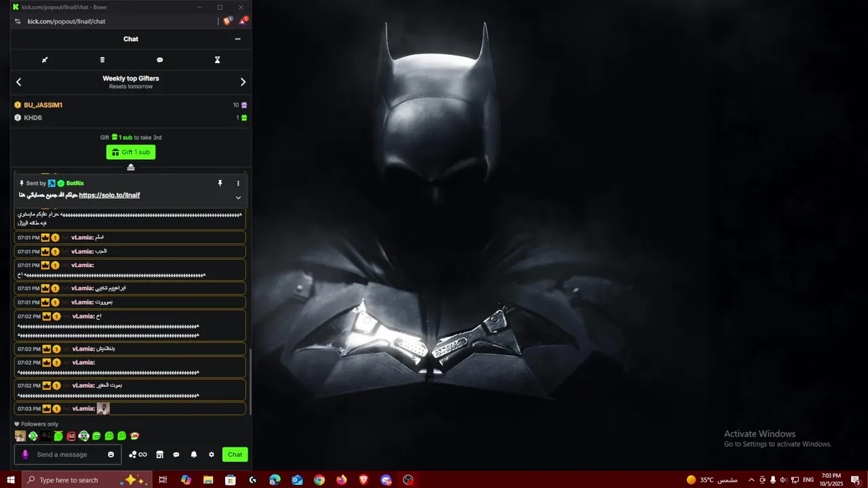The image size is (868, 488).
Task: Open Google Chrome from the taskbar
Action: click(x=319, y=480)
